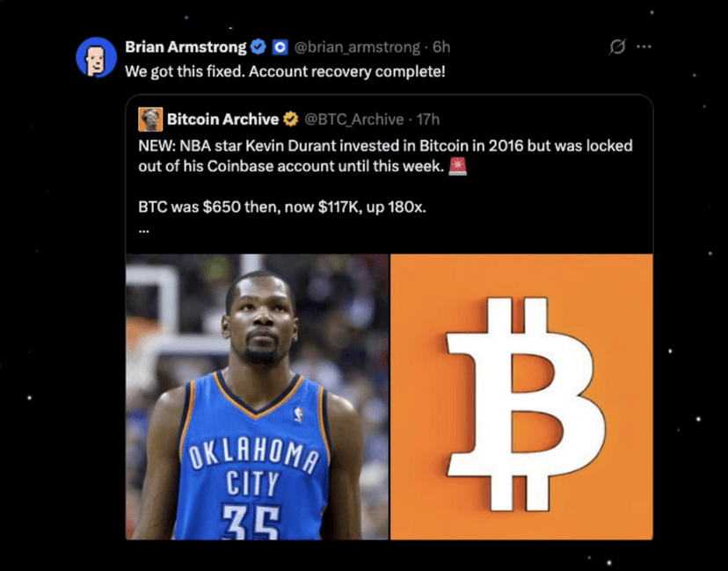Expand the truncated quoted text ellipsis
The image size is (728, 571).
(143, 230)
